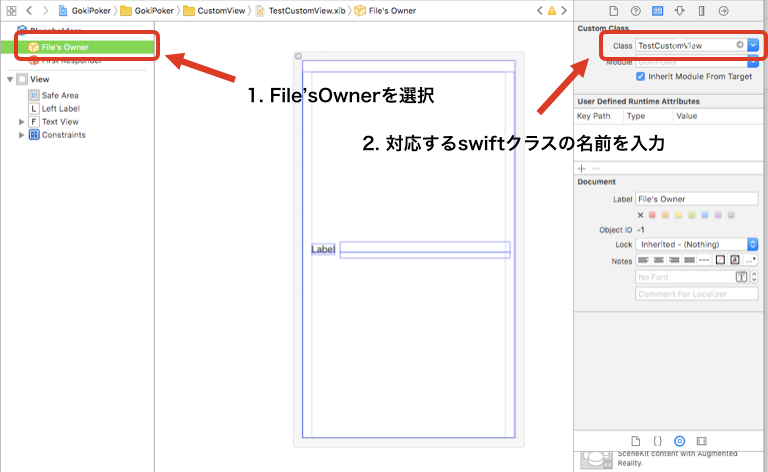This screenshot has height=472, width=768.
Task: Show the File Template library
Action: pos(635,441)
